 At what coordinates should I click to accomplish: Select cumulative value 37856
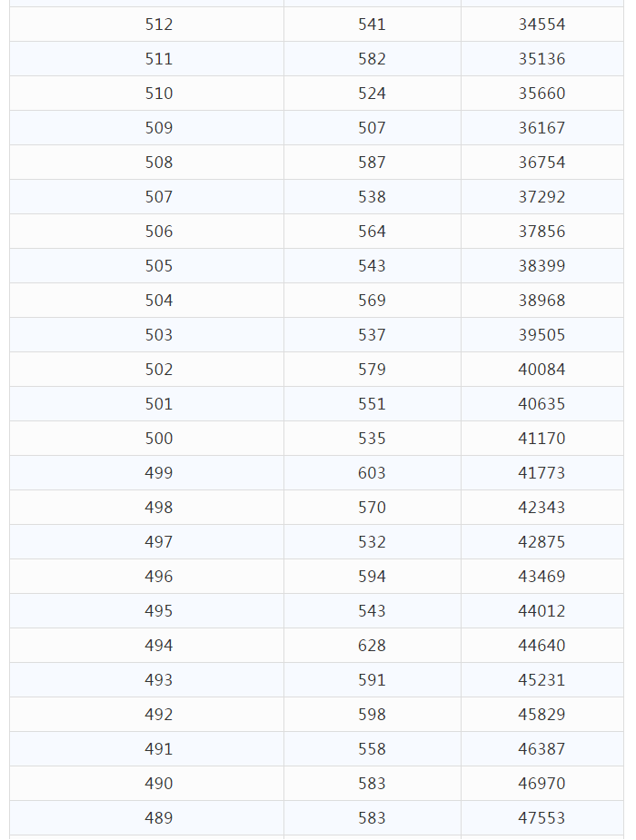click(x=542, y=232)
